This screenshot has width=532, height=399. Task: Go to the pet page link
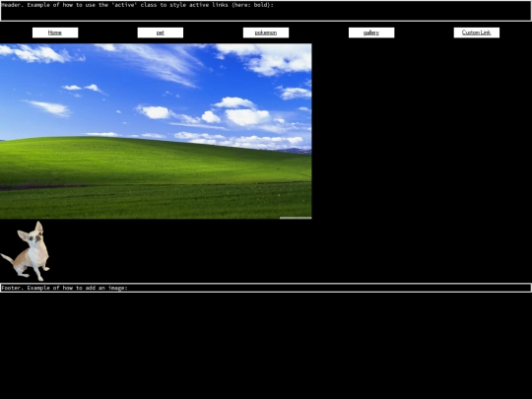[x=161, y=33]
